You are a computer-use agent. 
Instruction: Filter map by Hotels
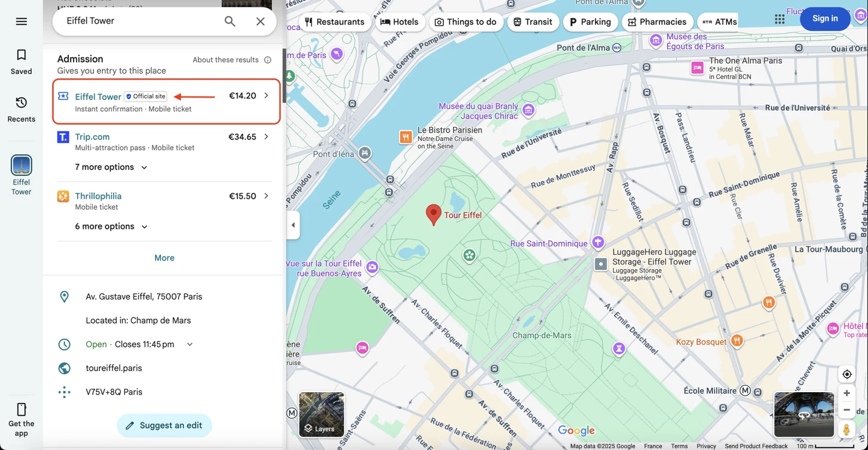click(x=400, y=22)
